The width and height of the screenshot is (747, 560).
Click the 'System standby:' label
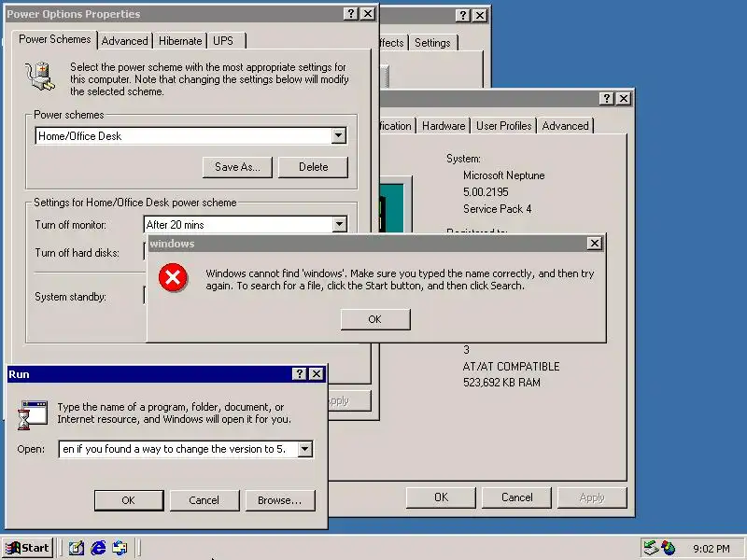[71, 297]
